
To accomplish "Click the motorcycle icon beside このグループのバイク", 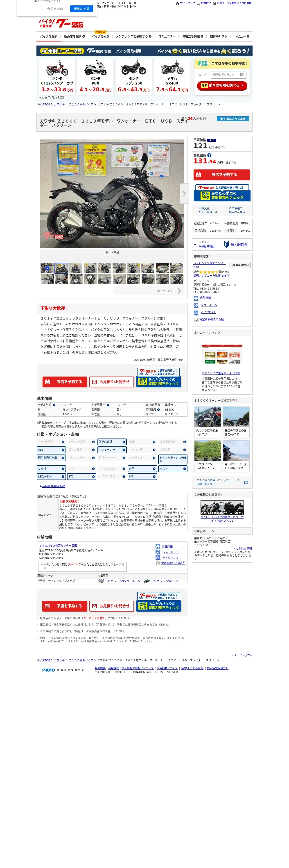I will click(147, 581).
